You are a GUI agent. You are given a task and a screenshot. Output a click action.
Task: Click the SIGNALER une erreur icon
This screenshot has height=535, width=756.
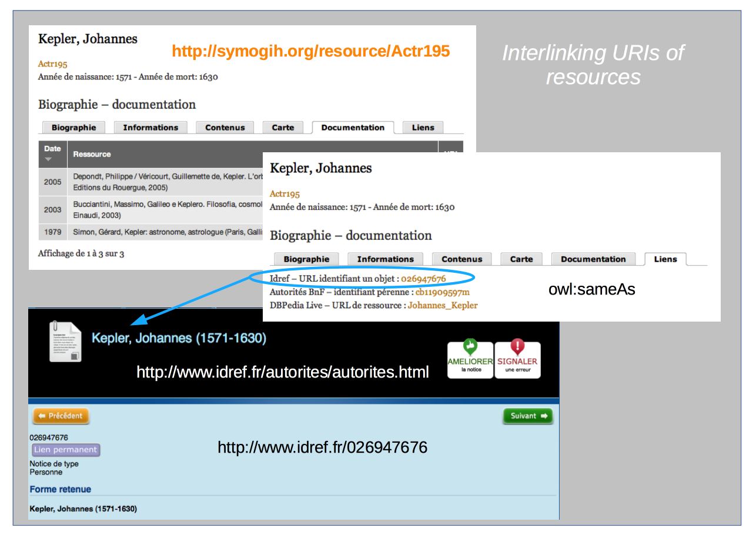pyautogui.click(x=517, y=358)
